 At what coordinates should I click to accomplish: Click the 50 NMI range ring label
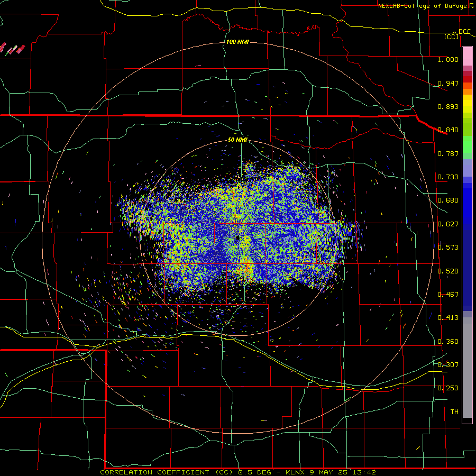(237, 140)
